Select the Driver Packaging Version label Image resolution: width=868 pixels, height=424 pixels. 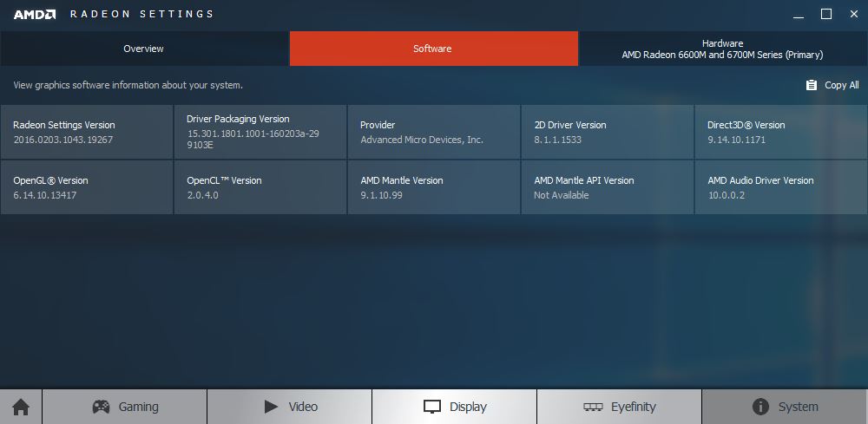coord(238,119)
